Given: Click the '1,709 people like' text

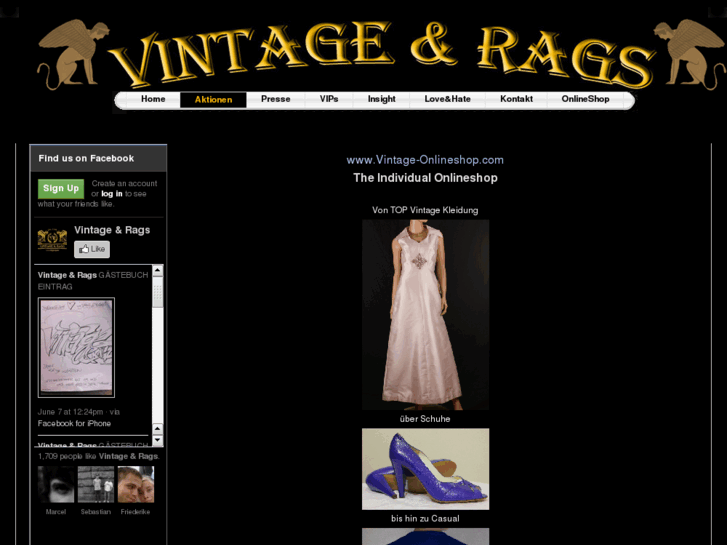Looking at the screenshot, I should [68, 456].
